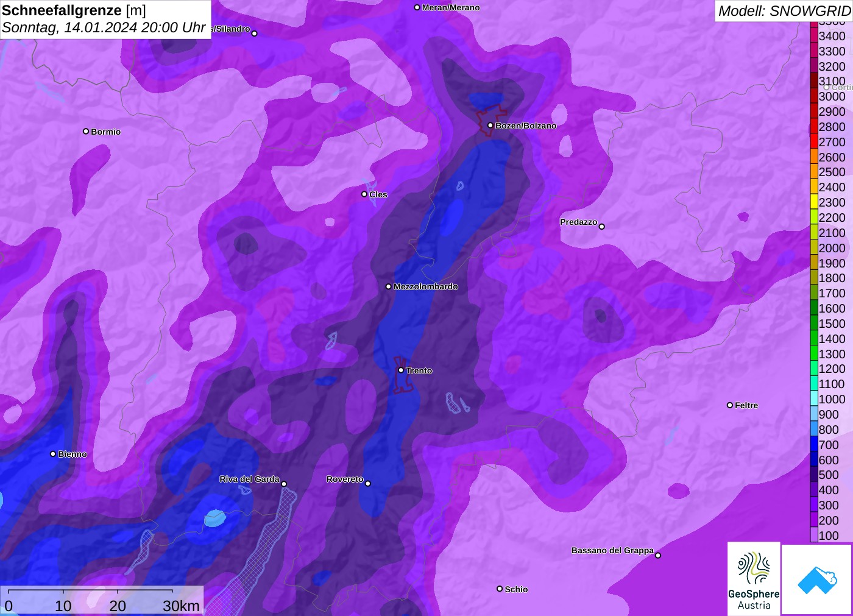The height and width of the screenshot is (616, 853).
Task: Click the 400 legend value
Action: (829, 490)
